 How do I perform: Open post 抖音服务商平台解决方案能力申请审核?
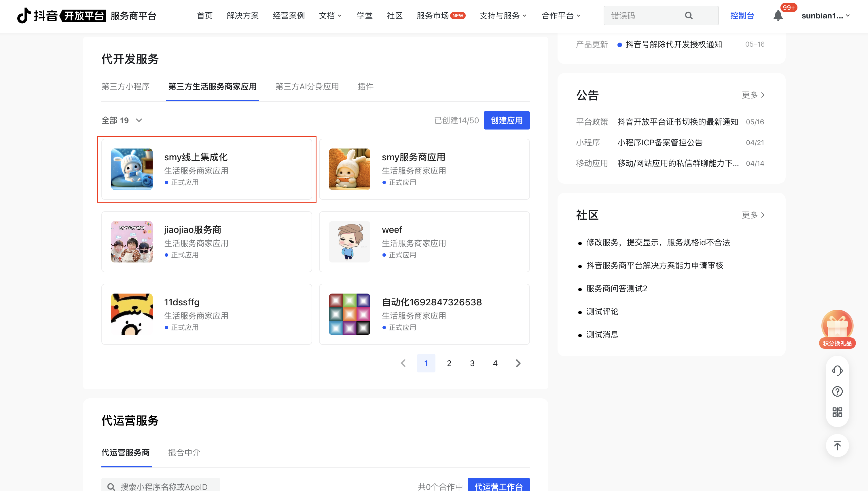coord(655,265)
